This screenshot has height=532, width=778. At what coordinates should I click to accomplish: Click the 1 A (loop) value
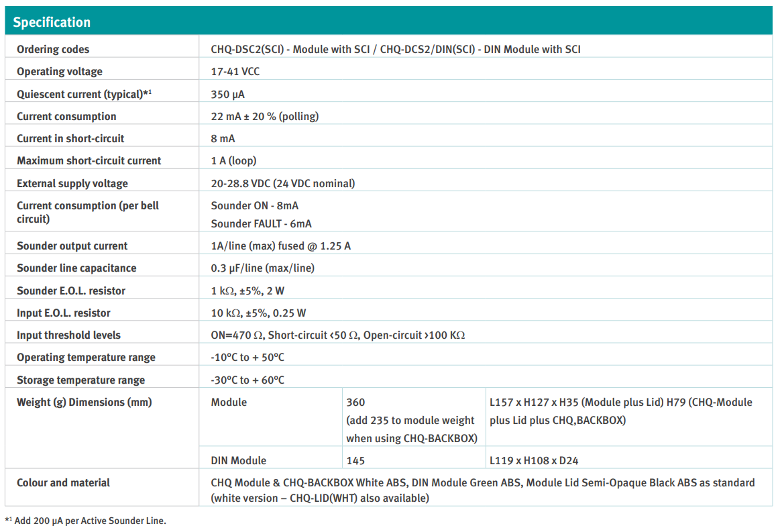233,160
